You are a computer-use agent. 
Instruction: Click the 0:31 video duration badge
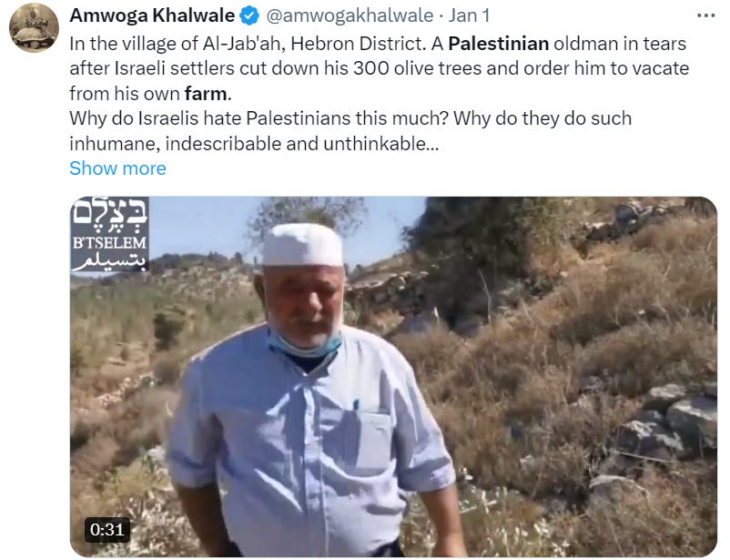[x=107, y=530]
